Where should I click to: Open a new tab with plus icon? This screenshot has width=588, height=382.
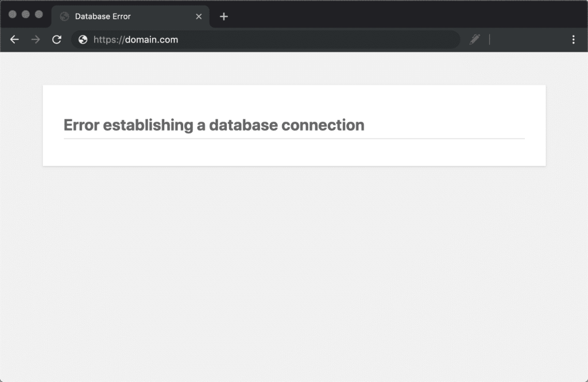(x=224, y=17)
